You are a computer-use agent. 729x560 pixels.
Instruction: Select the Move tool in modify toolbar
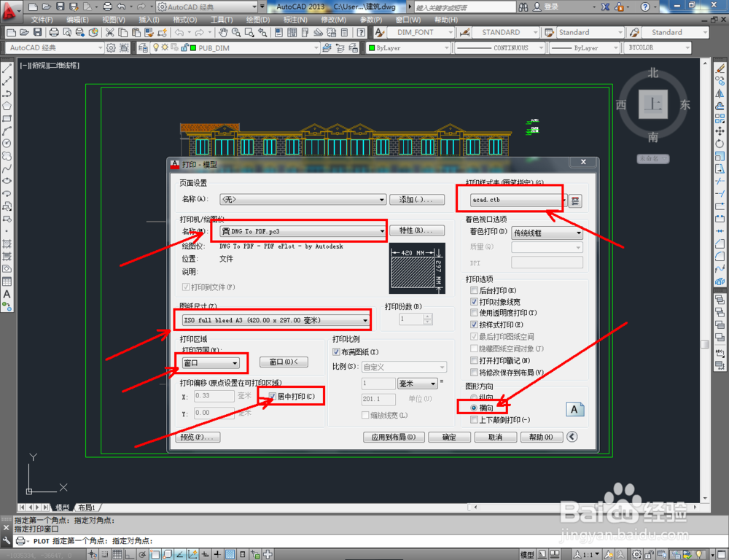[720, 131]
